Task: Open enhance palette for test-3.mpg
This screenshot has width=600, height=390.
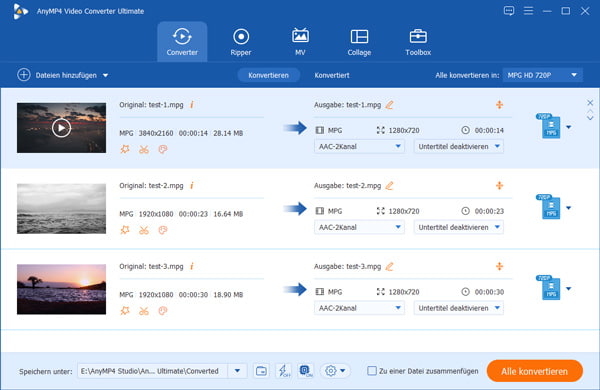Action: coord(163,310)
